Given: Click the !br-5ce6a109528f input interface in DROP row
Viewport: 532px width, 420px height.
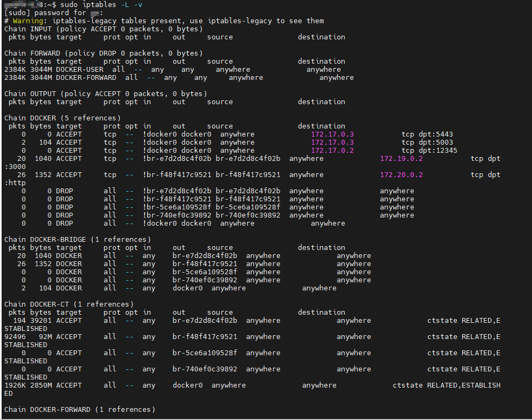Looking at the screenshot, I should [177, 207].
